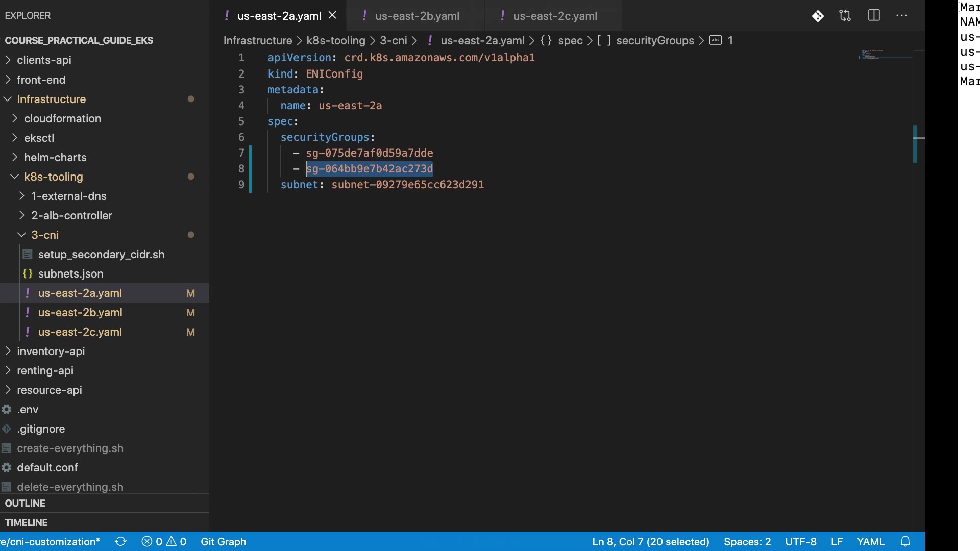
Task: Click the split editor right icon
Action: coord(874,16)
